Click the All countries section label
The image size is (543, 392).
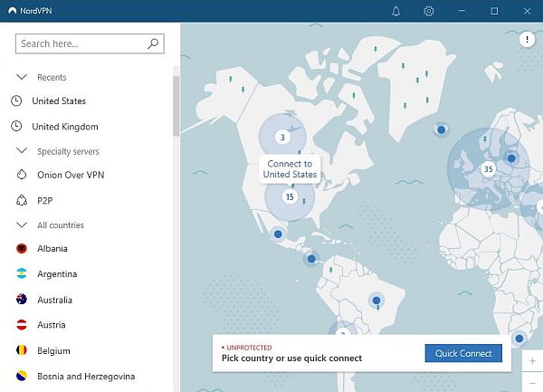[x=61, y=225]
